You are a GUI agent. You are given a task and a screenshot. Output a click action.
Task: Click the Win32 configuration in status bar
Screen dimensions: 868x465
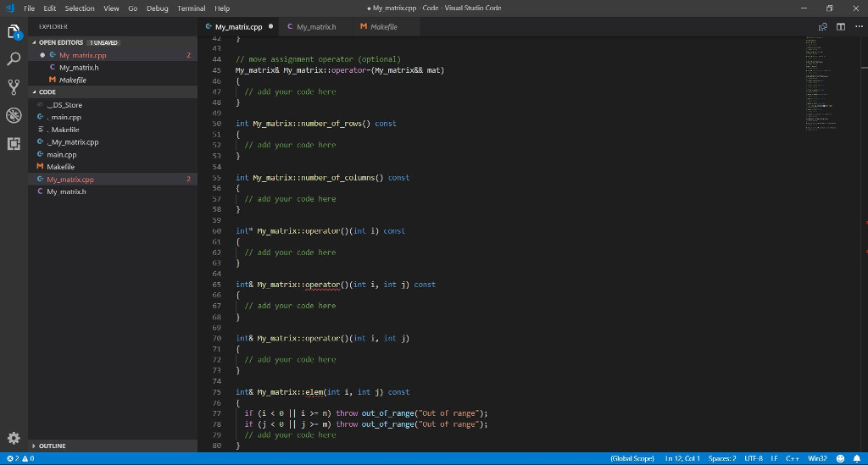point(817,458)
